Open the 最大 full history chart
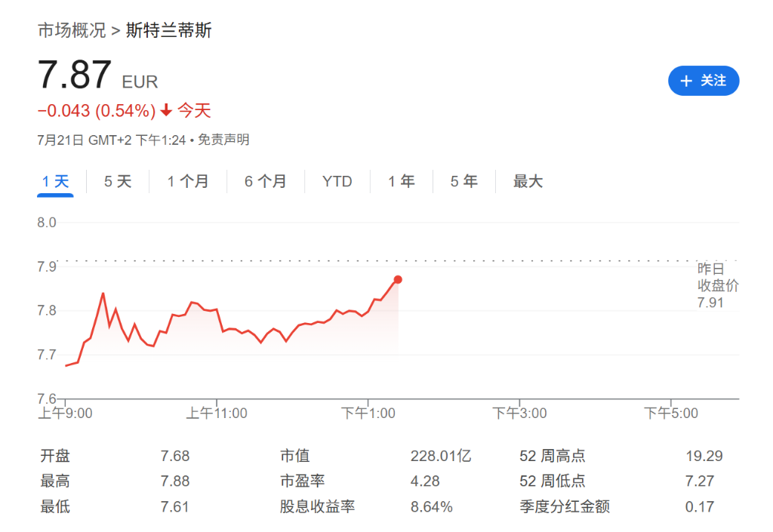Screen dimensions: 773x532 527,181
